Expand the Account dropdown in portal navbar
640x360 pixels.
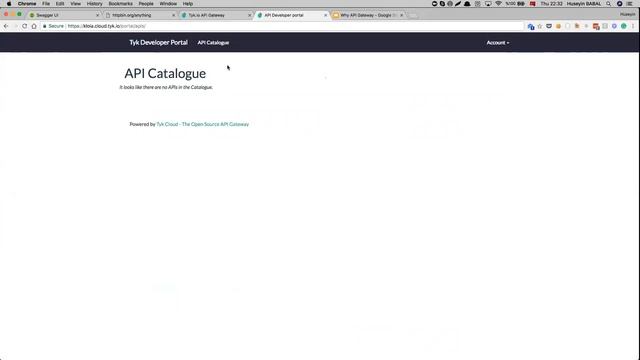(x=498, y=42)
